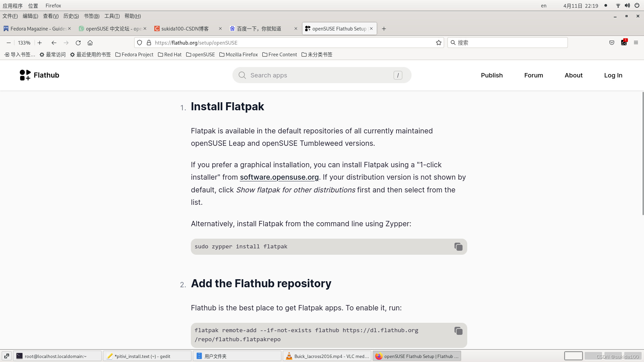Copy the sudo zypper install flatpak command
The width and height of the screenshot is (644, 362).
click(458, 247)
